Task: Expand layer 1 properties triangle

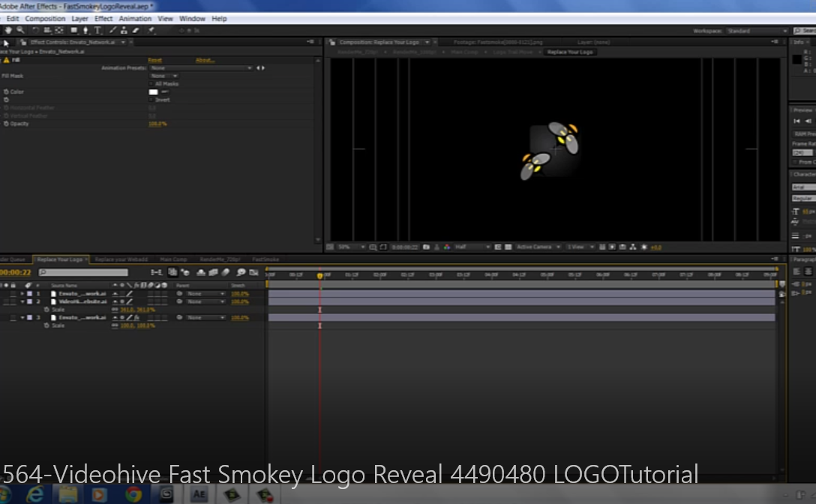Action: click(x=22, y=294)
